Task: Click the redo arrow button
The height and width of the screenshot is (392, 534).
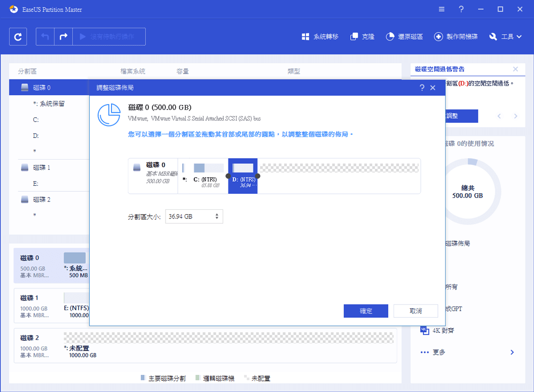Action: [x=64, y=36]
